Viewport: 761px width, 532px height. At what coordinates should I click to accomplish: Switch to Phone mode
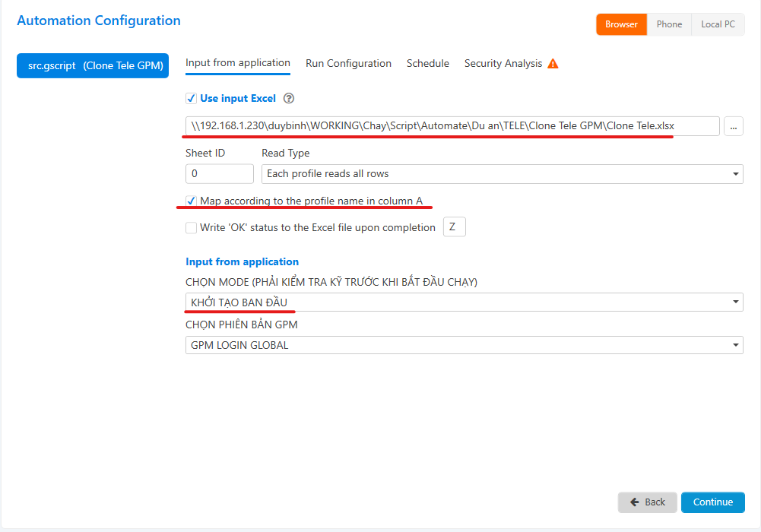click(x=669, y=24)
